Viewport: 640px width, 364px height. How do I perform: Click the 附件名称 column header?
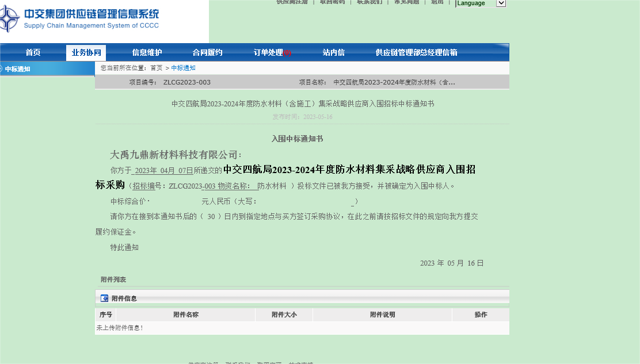[186, 315]
